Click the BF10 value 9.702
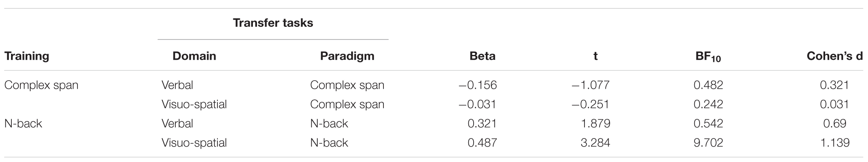This screenshot has width=868, height=162. click(708, 142)
